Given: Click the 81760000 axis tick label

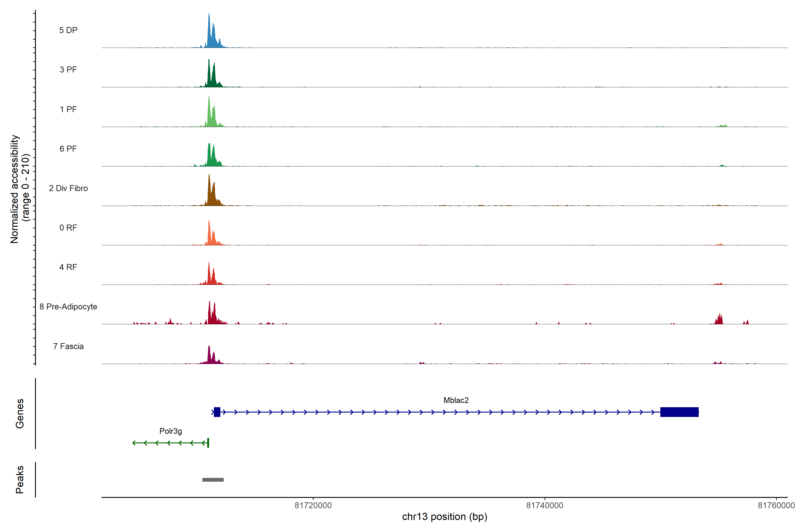Looking at the screenshot, I should coord(776,505).
